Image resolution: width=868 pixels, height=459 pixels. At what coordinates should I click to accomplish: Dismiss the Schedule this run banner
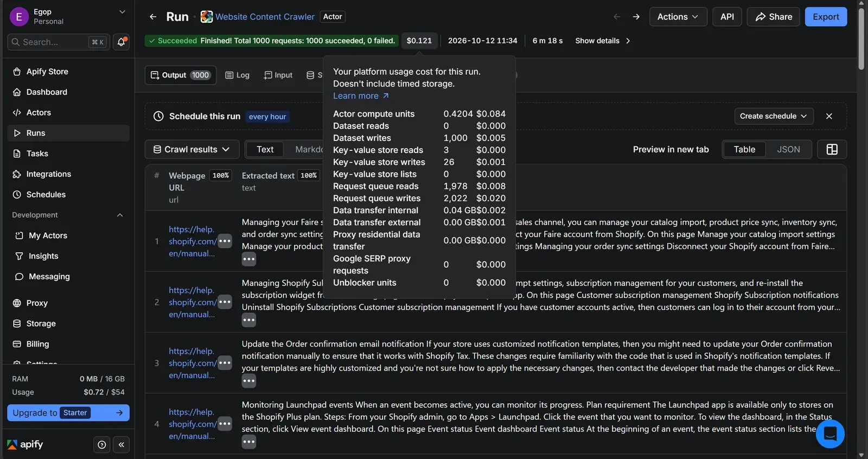(829, 116)
